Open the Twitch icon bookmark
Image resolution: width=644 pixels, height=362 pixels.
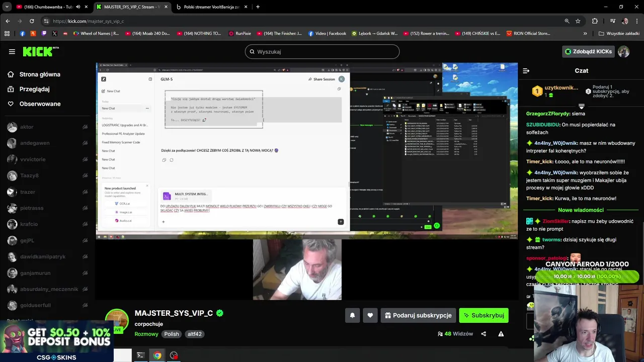44,34
